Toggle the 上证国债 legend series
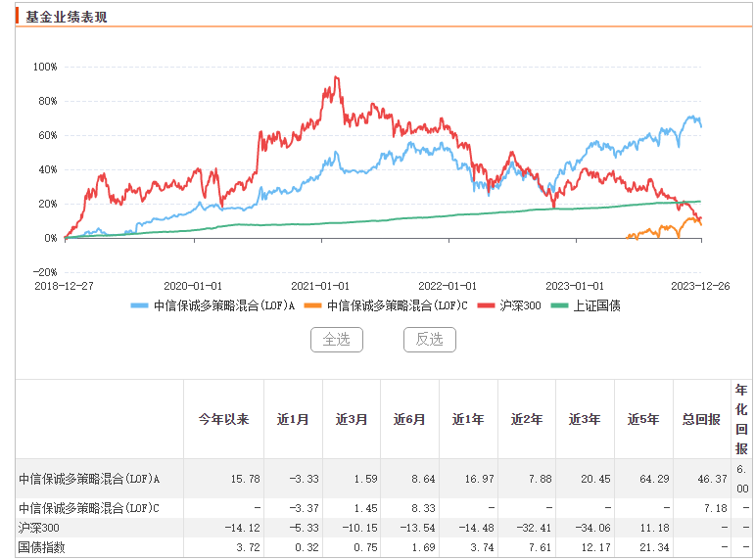The width and height of the screenshot is (755, 560). 586,305
